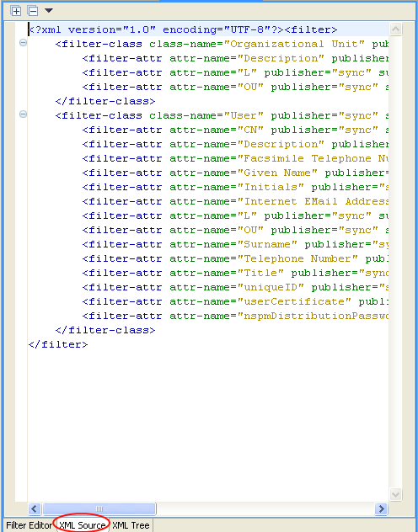The height and width of the screenshot is (532, 418).
Task: Click the class-name="User" value
Action: click(244, 115)
